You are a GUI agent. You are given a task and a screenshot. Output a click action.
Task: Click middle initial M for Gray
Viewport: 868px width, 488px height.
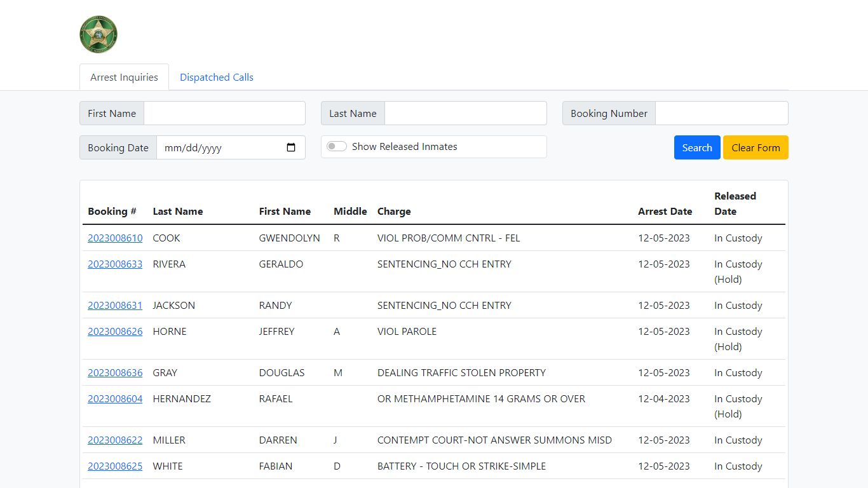(338, 372)
